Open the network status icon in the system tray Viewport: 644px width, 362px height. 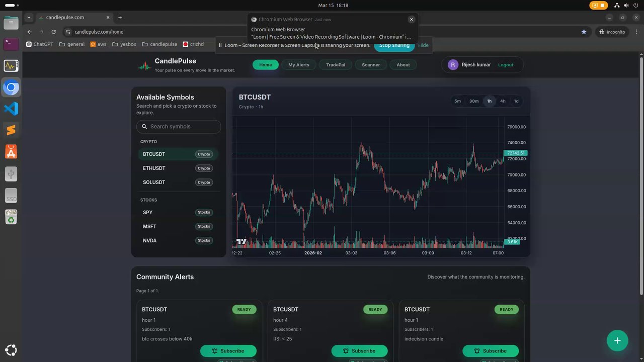click(x=617, y=6)
